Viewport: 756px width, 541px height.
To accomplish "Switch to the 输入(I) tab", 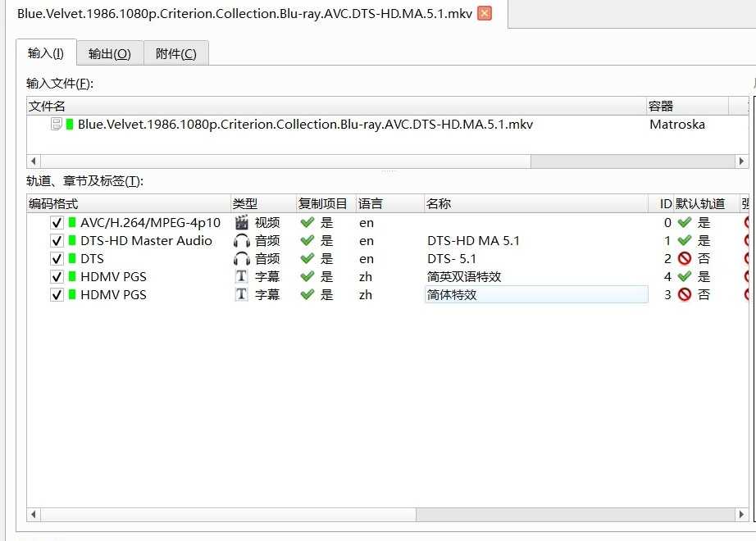I will pos(46,52).
